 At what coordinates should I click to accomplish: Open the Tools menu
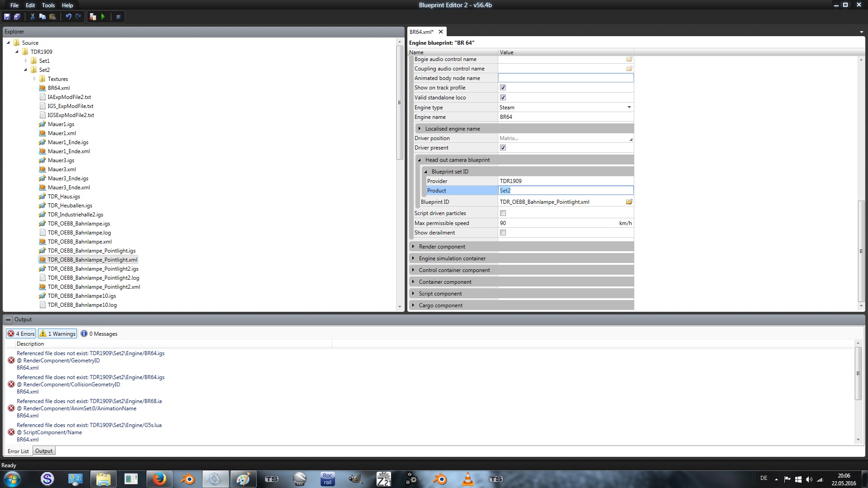(48, 5)
